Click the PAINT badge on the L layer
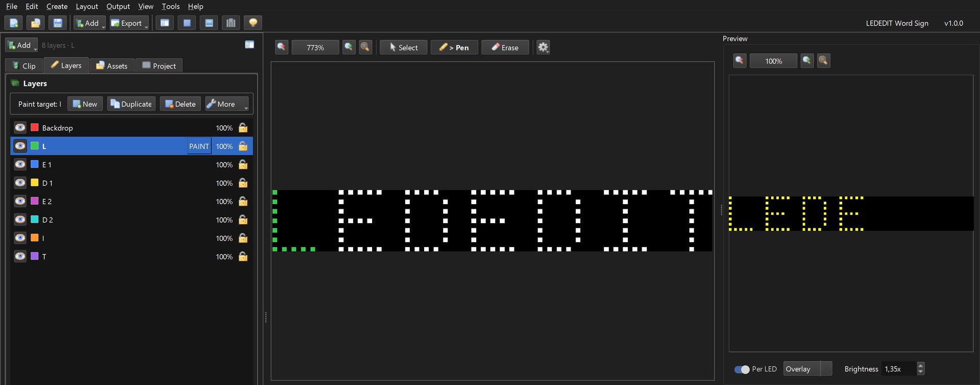 [x=199, y=146]
